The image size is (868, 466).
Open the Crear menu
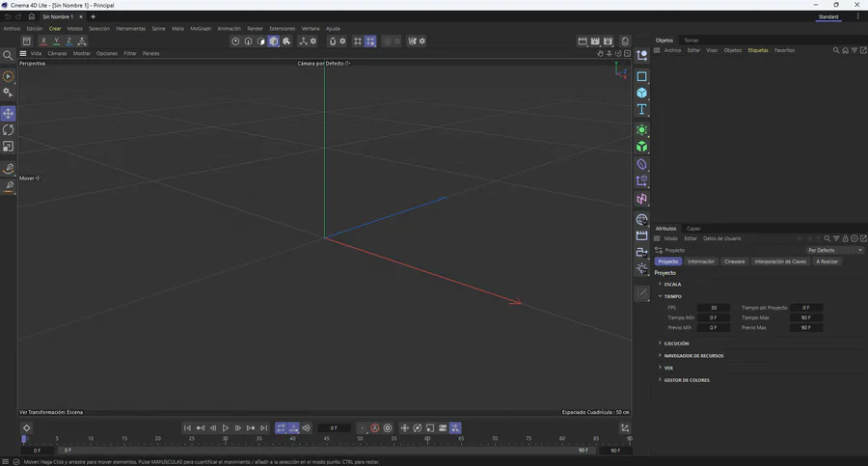pyautogui.click(x=55, y=29)
